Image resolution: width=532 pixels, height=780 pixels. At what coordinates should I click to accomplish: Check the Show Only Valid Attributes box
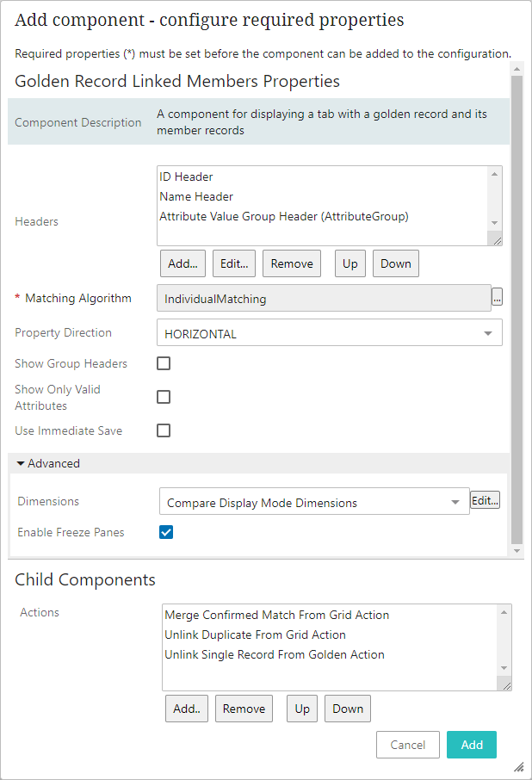point(164,397)
